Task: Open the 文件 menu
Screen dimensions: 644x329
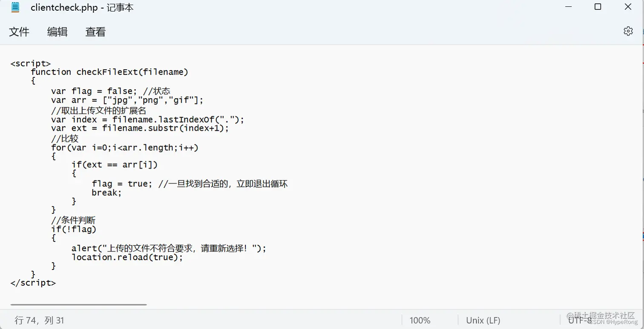Action: tap(19, 31)
